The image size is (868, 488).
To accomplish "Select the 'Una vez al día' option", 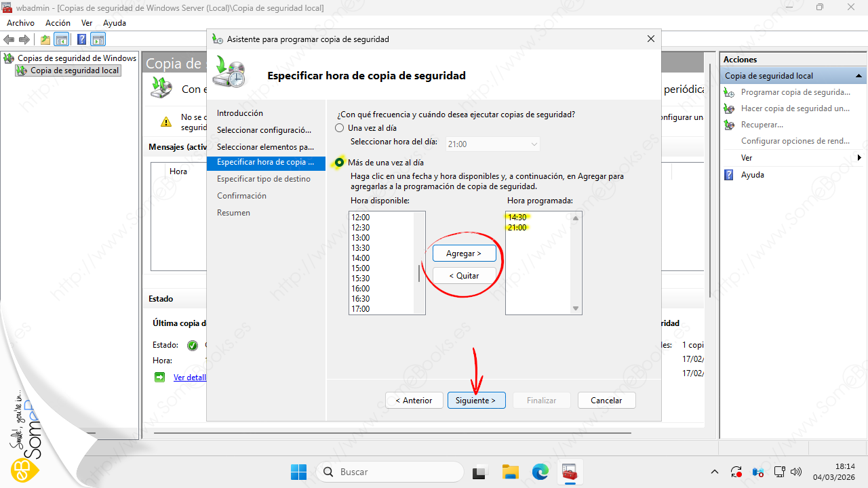I will coord(340,127).
